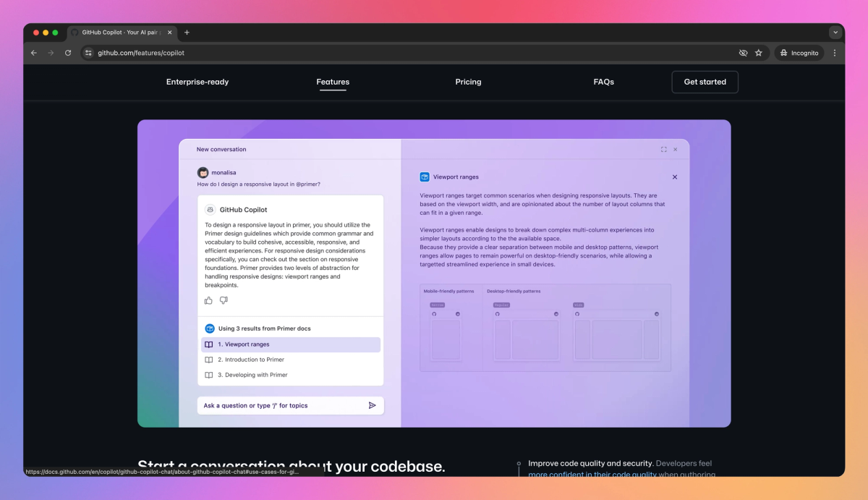The width and height of the screenshot is (868, 500).
Task: Click the GitHub Copilot response icon
Action: (210, 210)
